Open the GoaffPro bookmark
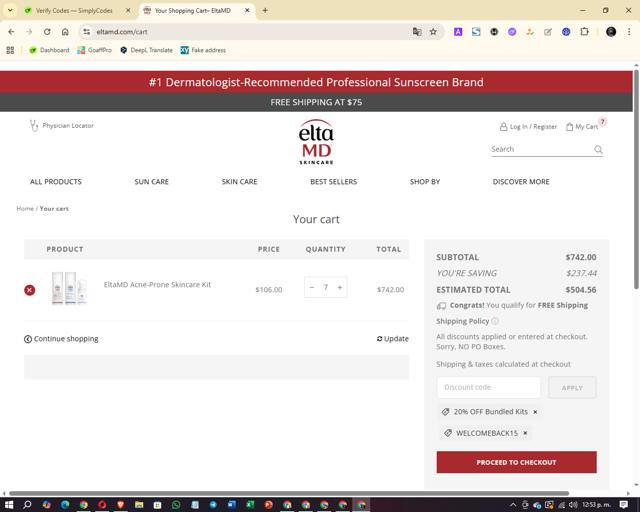 point(95,50)
